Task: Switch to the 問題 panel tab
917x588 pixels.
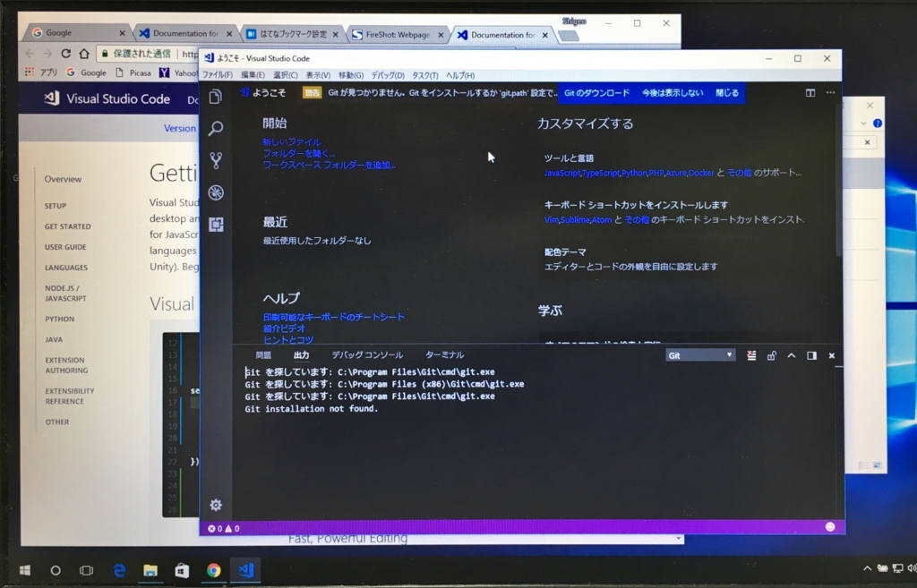Action: click(263, 354)
